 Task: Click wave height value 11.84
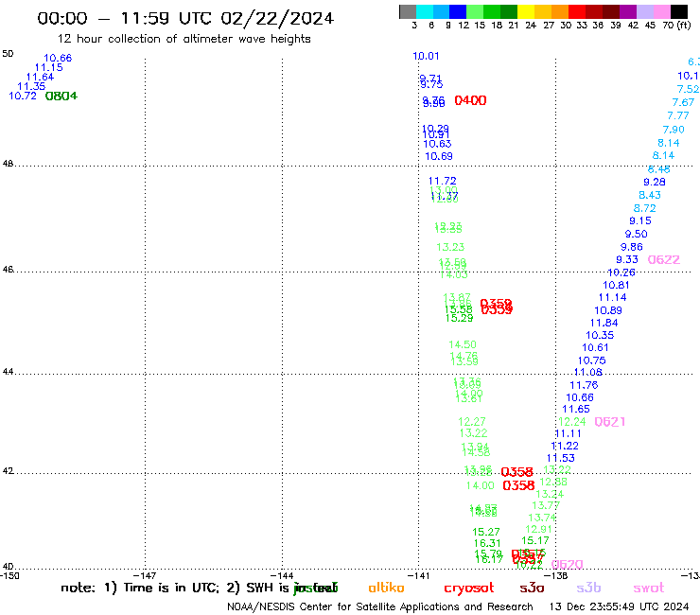tap(604, 323)
